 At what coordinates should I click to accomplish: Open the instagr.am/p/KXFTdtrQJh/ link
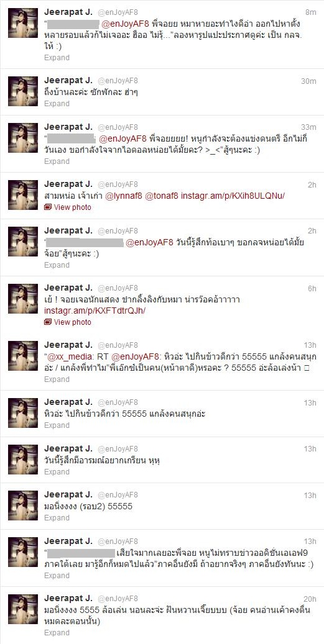(95, 311)
